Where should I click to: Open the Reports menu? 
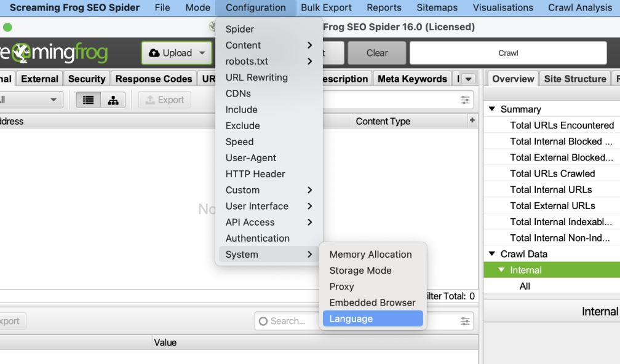tap(384, 8)
